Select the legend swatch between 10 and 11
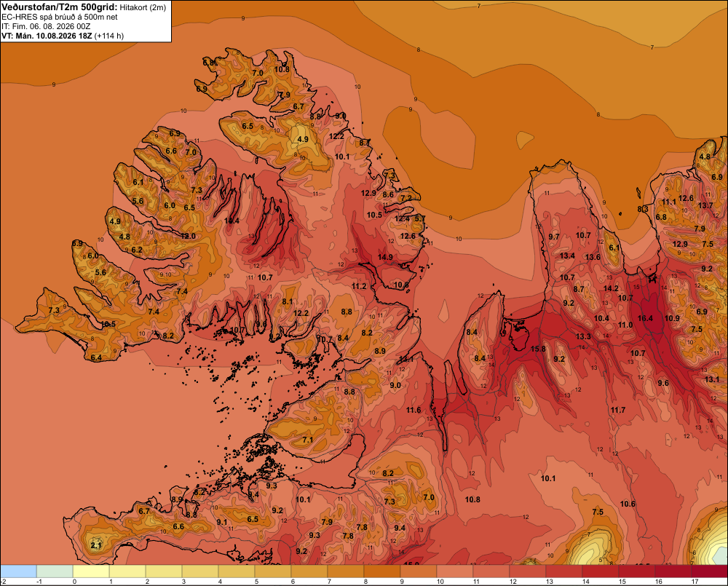Image resolution: width=728 pixels, height=586 pixels. tap(455, 571)
